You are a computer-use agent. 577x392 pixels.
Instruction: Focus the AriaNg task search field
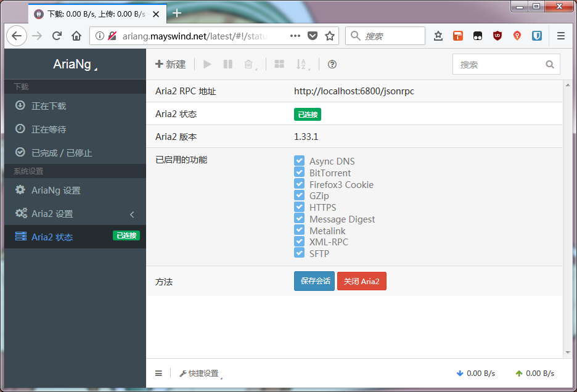[506, 65]
